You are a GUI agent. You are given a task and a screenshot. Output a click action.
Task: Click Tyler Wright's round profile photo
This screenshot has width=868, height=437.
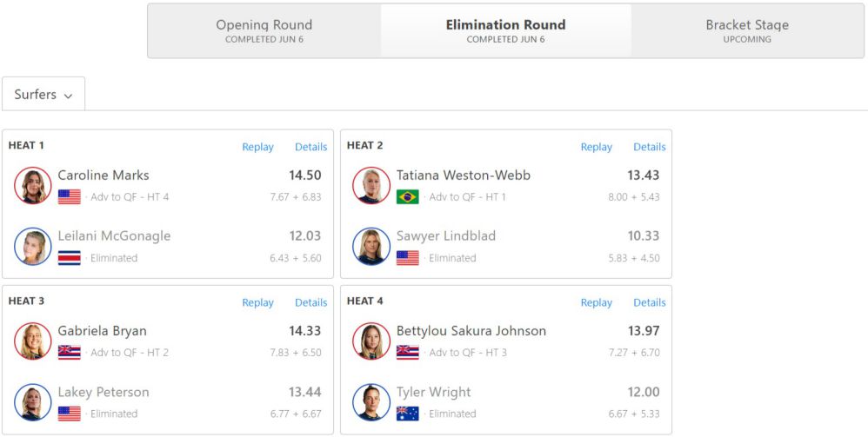(x=371, y=402)
